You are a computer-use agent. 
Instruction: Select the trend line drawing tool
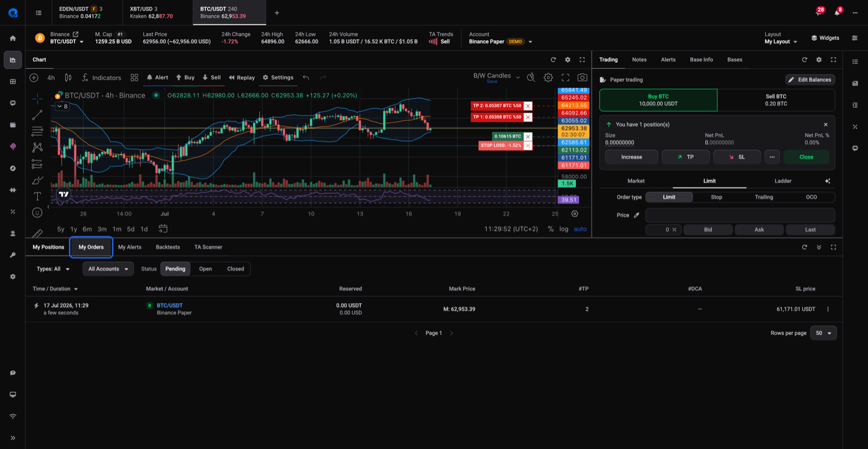[x=37, y=115]
